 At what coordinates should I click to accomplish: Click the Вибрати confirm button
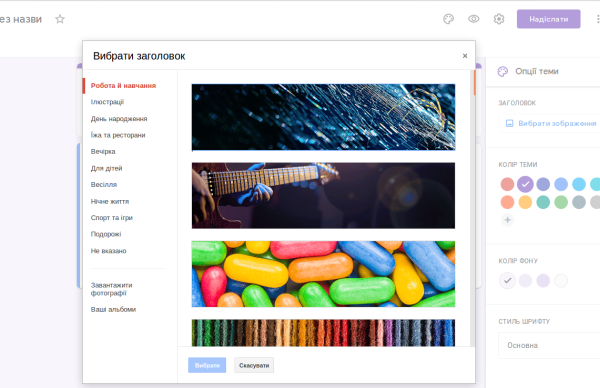tap(207, 365)
